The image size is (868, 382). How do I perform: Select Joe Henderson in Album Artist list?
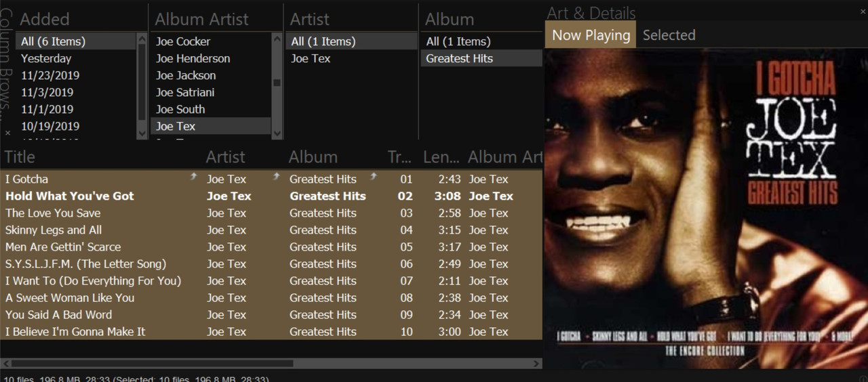point(211,58)
